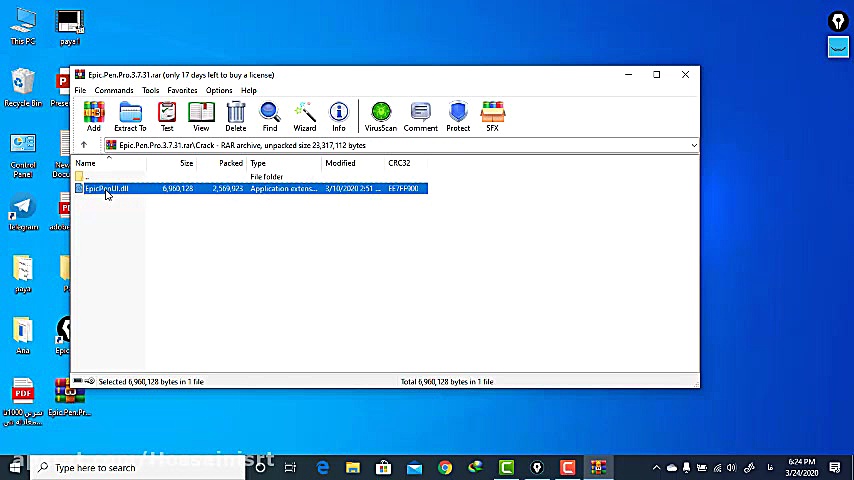Open Microsoft Edge from the taskbar
The height and width of the screenshot is (480, 854).
point(322,467)
